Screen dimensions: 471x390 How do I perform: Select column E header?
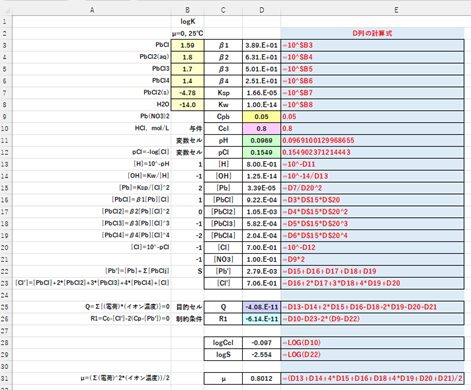[x=396, y=10]
